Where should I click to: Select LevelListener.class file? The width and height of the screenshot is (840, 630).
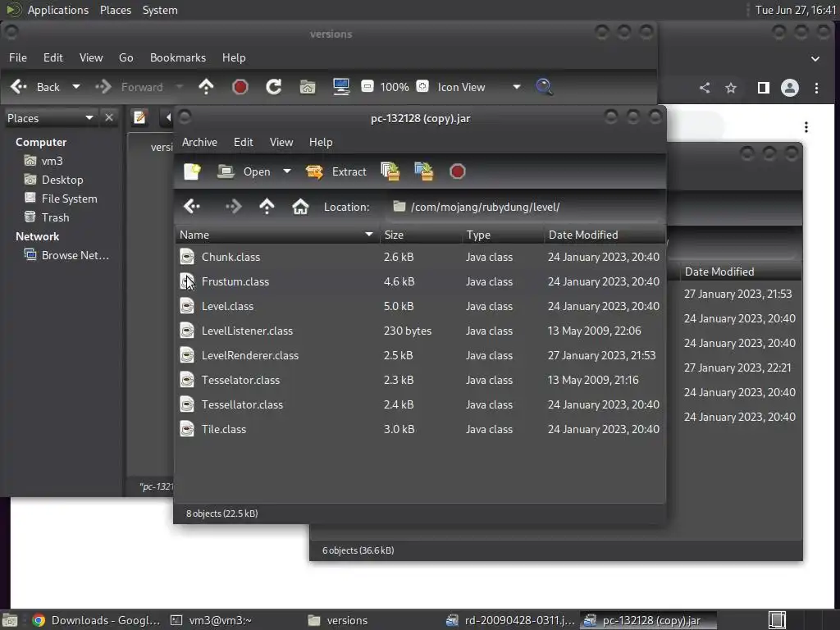click(420, 331)
